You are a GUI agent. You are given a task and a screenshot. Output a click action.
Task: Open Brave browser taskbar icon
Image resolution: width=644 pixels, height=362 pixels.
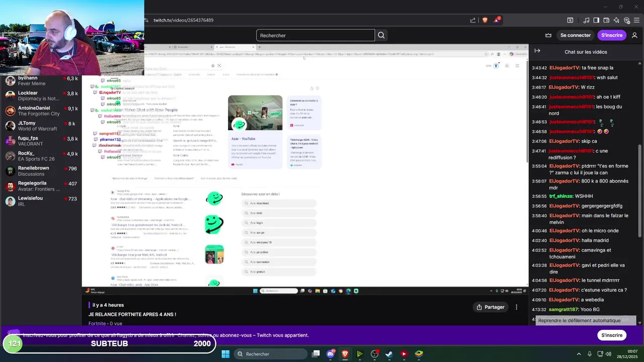345,354
